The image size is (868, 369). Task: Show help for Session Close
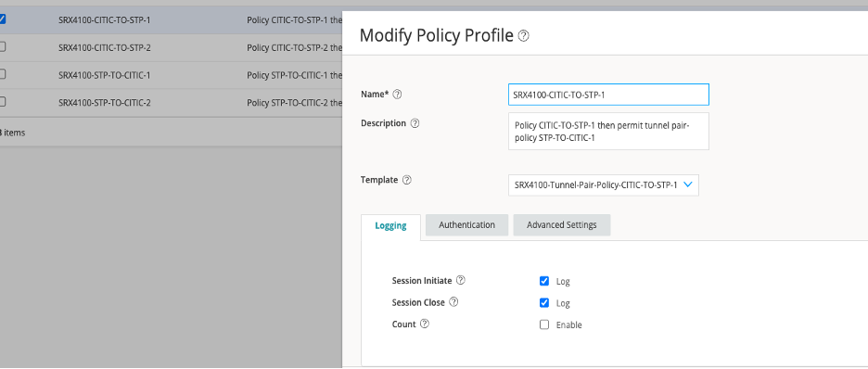[453, 302]
